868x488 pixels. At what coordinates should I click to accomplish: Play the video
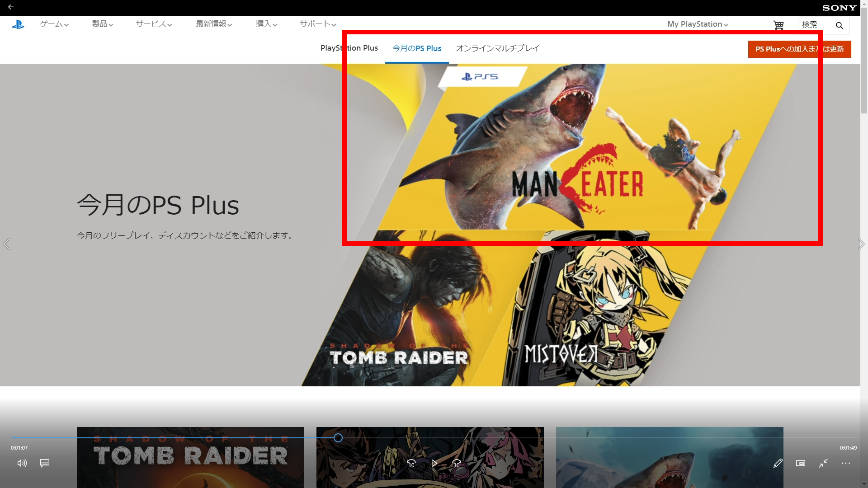(x=434, y=463)
